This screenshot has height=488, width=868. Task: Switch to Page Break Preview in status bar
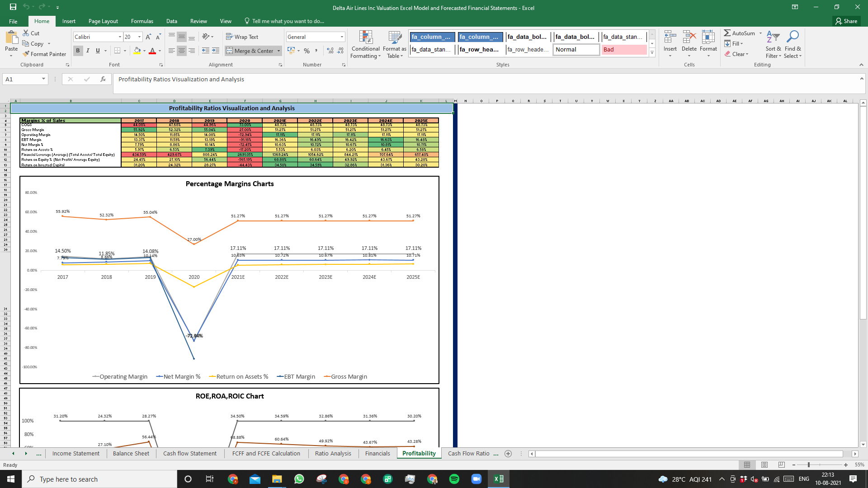(782, 465)
